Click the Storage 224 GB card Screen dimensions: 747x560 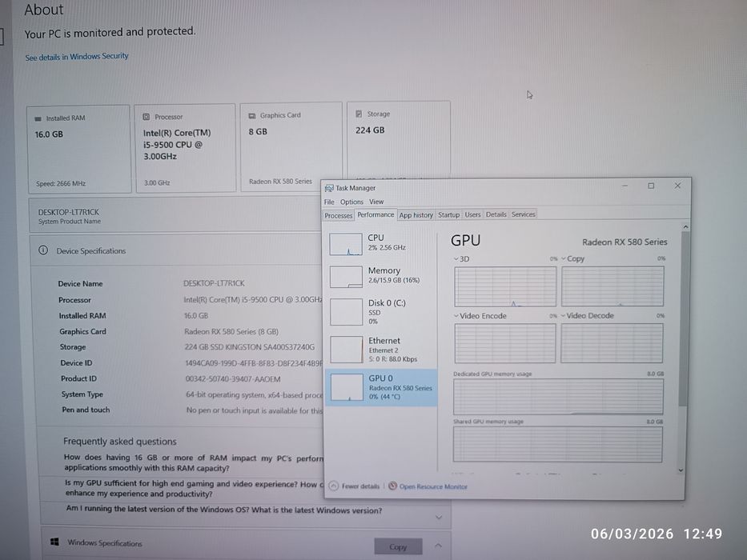[x=398, y=139]
